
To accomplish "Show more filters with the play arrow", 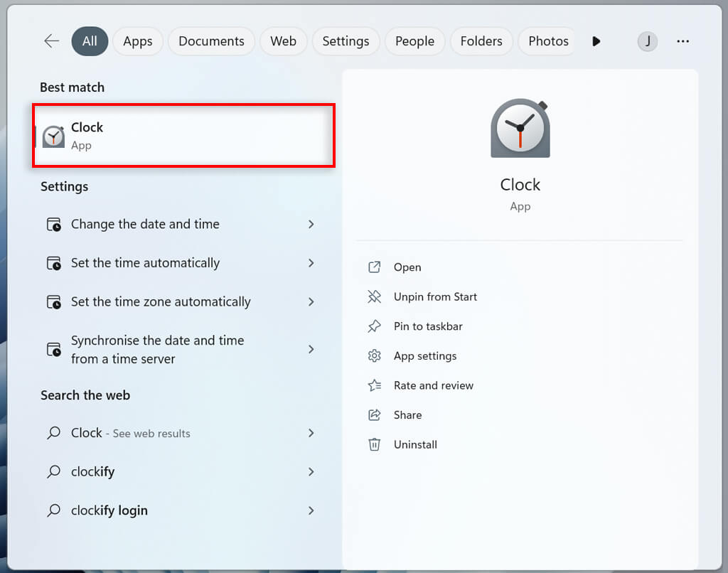I will point(596,41).
